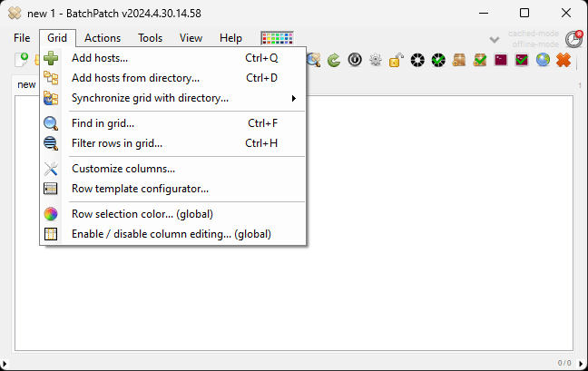Click the 0 / 0 row counter

(564, 363)
